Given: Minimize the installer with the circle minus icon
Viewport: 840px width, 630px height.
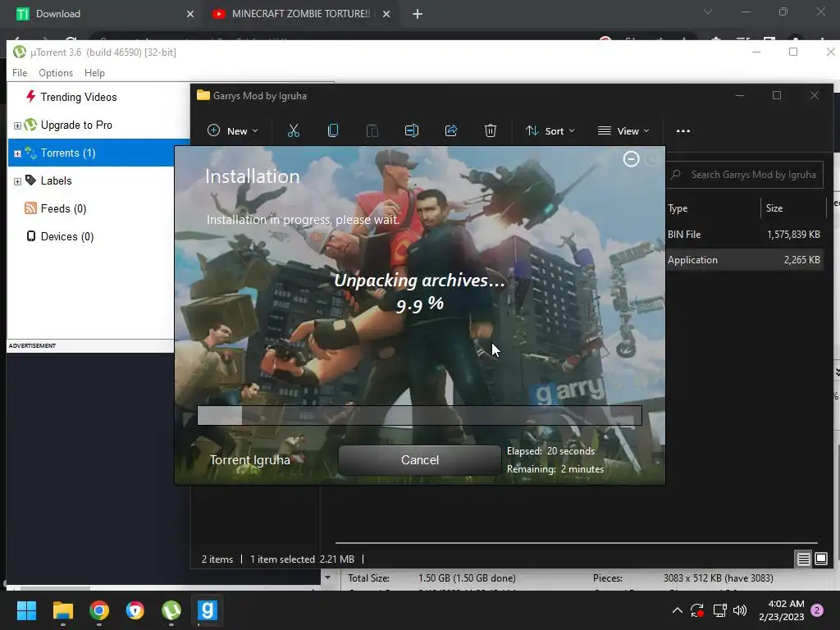Looking at the screenshot, I should tap(631, 158).
